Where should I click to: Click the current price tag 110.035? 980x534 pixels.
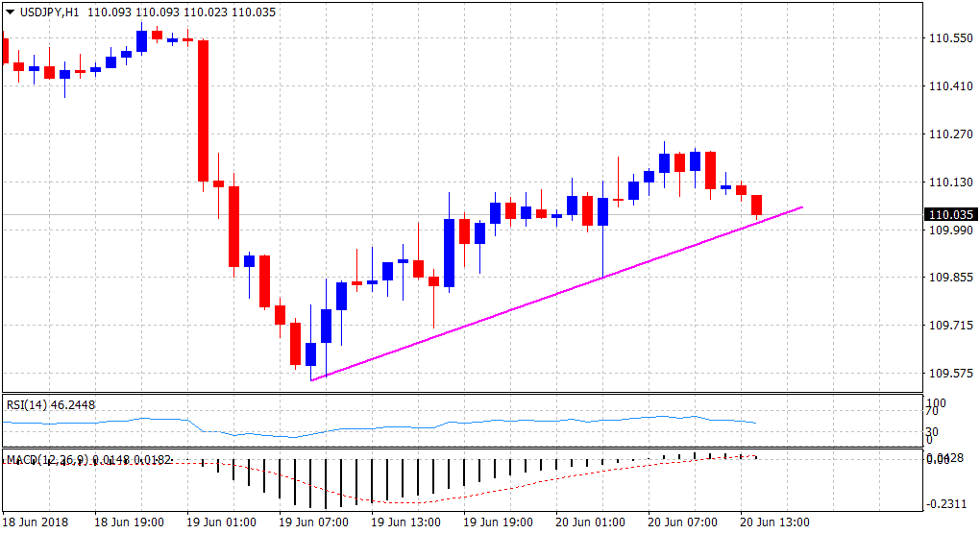pos(949,215)
